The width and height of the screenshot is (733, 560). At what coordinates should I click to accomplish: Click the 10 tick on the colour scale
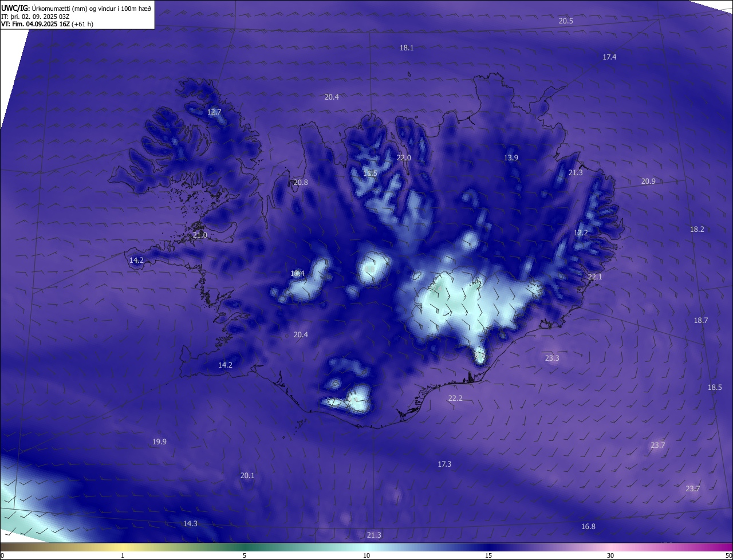[x=366, y=555]
